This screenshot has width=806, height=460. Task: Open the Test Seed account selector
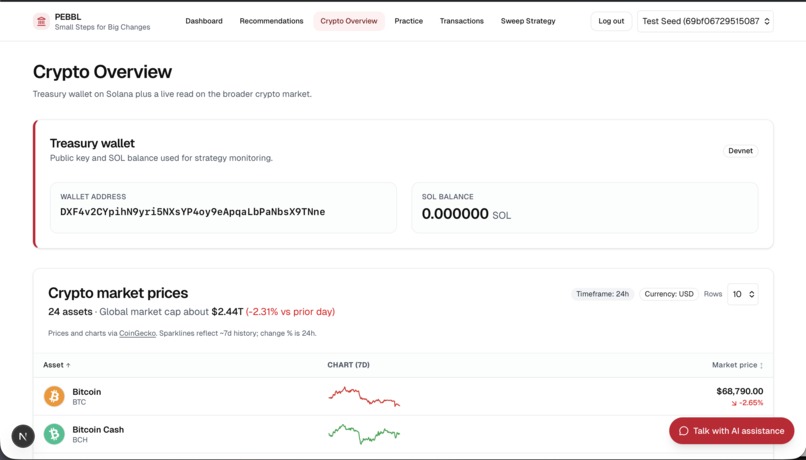pos(705,21)
